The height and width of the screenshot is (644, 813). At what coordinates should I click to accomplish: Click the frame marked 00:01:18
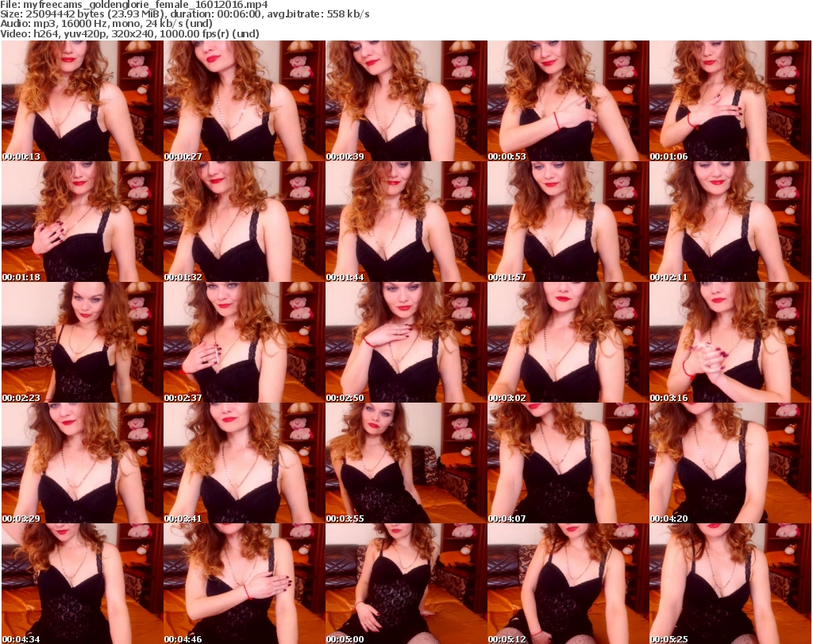tap(83, 222)
